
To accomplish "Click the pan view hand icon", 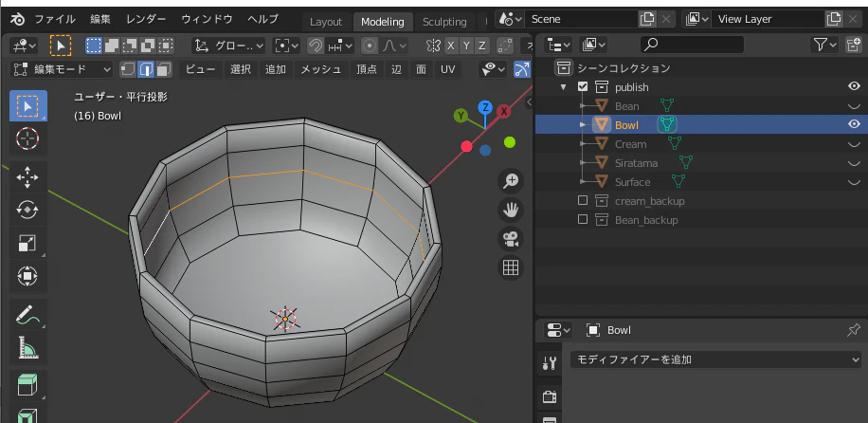I will coord(511,210).
